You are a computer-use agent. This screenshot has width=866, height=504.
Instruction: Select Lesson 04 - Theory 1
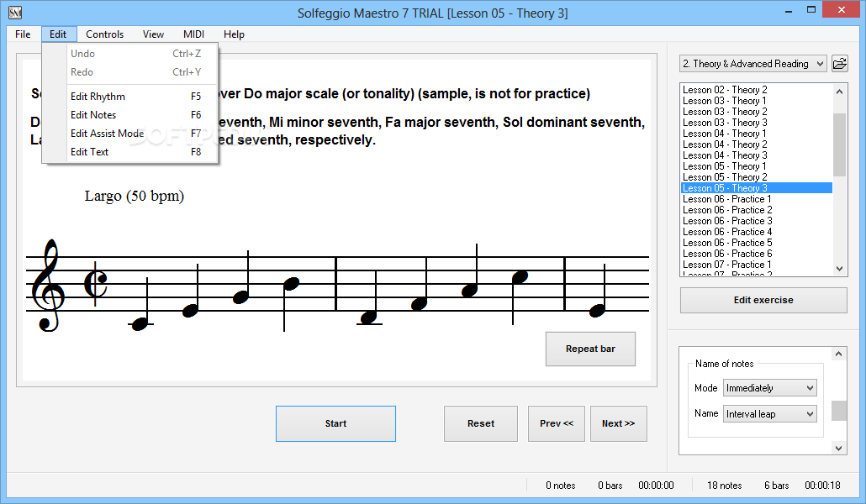coord(756,134)
